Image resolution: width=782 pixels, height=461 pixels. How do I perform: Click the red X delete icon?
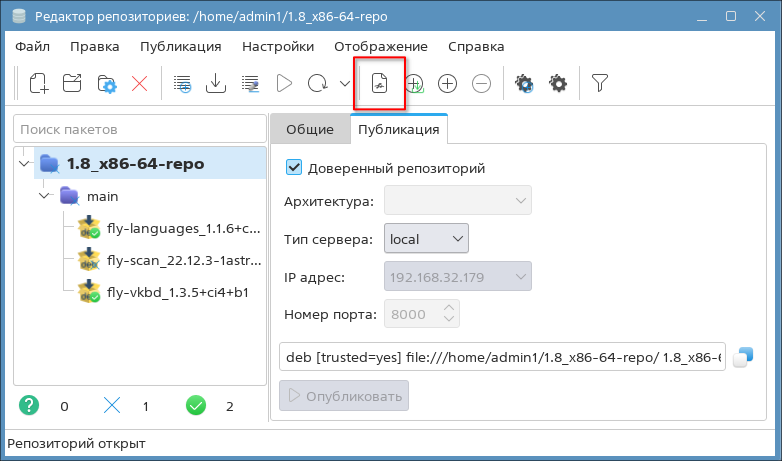pos(139,84)
